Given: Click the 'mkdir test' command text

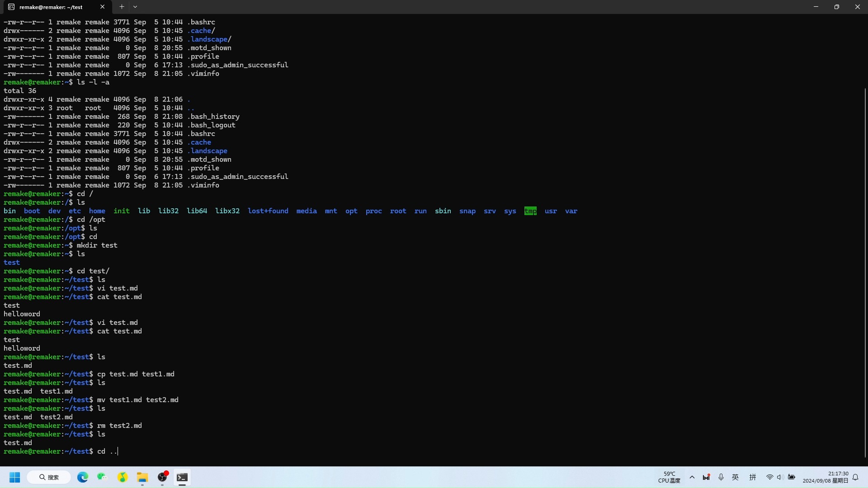Looking at the screenshot, I should click(97, 245).
